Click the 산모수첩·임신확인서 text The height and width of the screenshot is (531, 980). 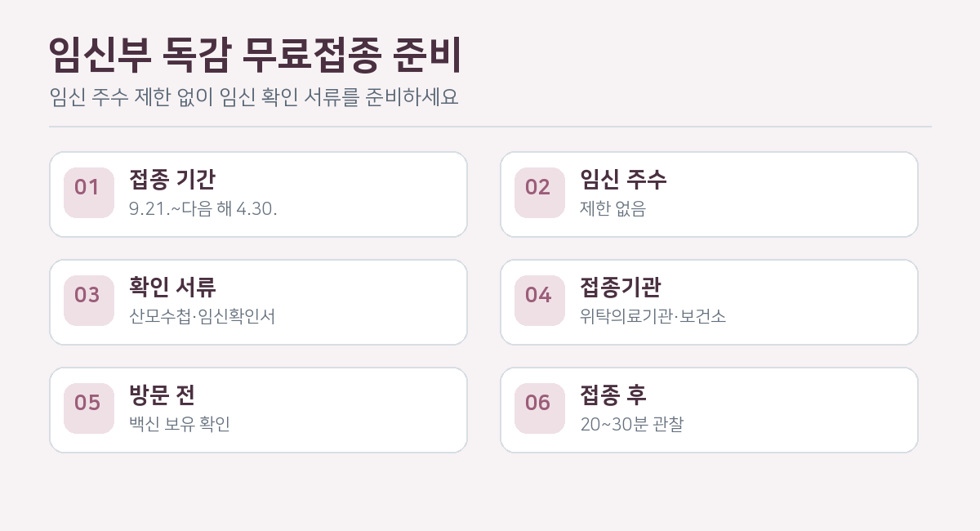pos(202,317)
